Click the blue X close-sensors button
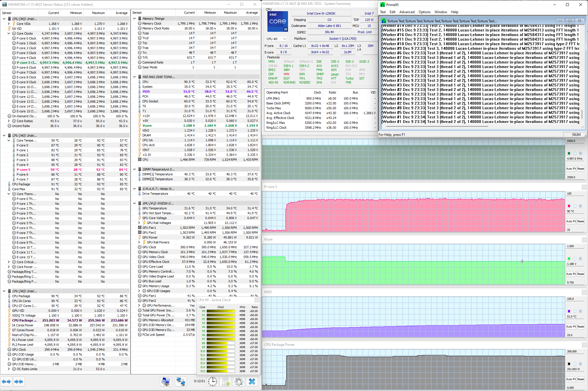 coord(252,381)
